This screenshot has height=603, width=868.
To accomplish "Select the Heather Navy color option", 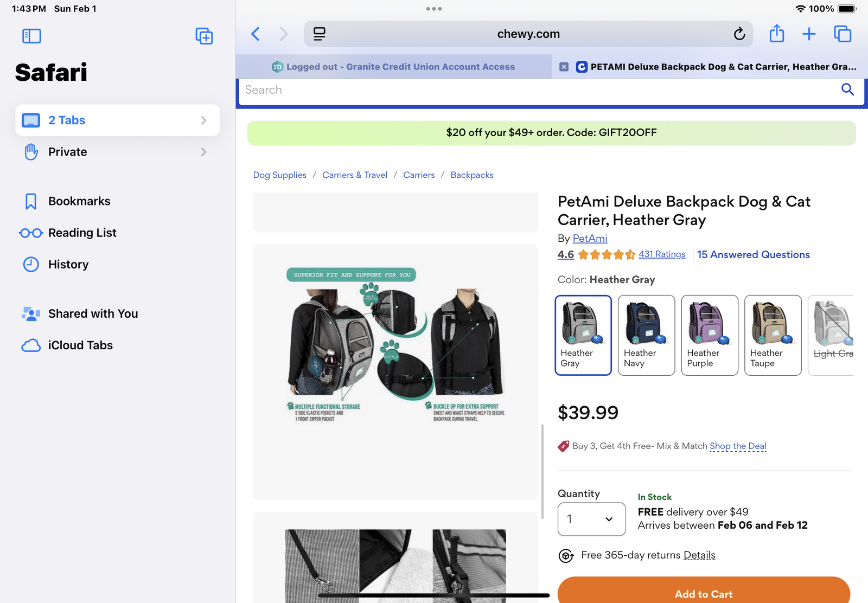I will 646,335.
